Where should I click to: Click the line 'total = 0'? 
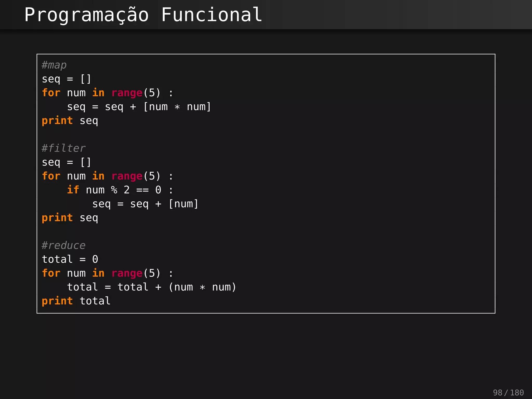pos(70,259)
